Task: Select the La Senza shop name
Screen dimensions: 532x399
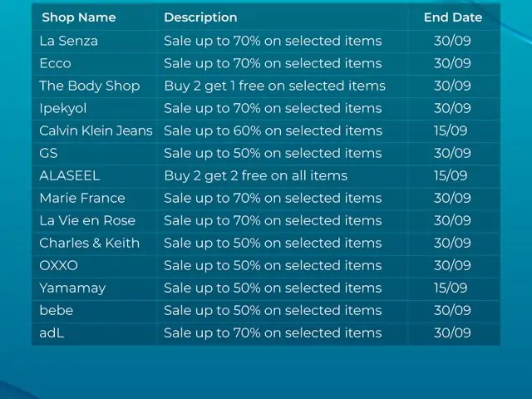Action: (68, 41)
